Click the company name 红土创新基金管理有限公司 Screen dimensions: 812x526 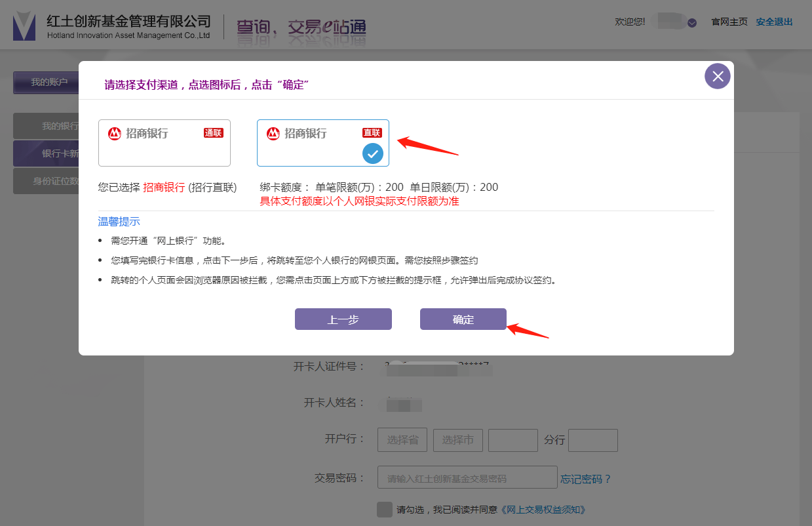129,20
